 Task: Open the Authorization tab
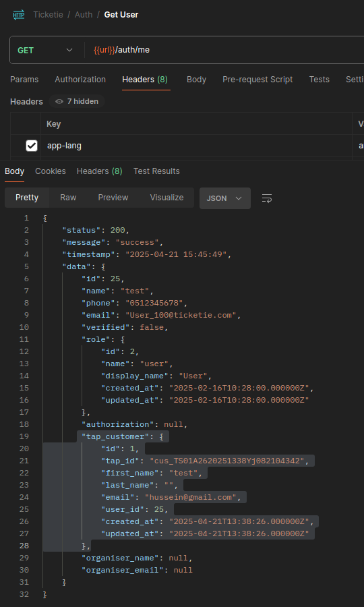click(80, 80)
